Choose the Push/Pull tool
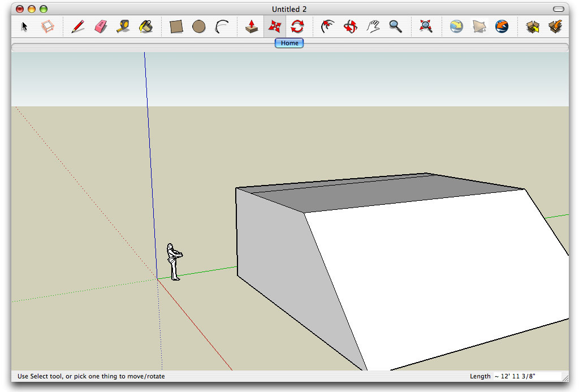Image resolution: width=579 pixels, height=392 pixels. pos(251,26)
